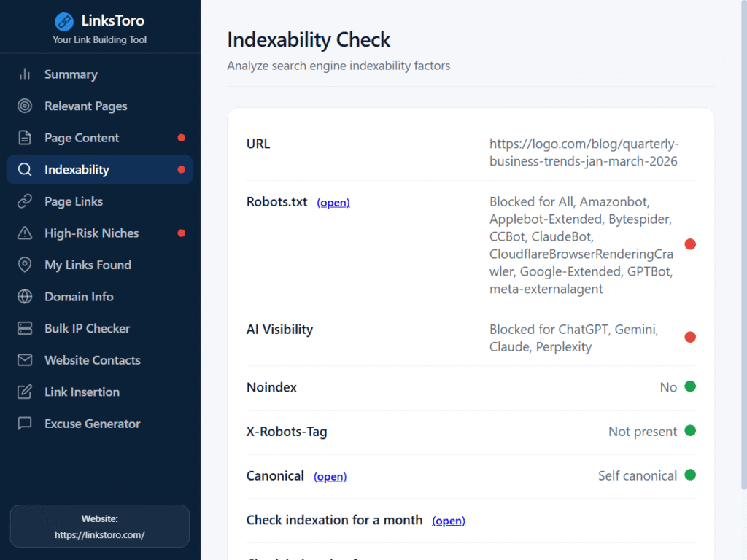The image size is (747, 560).
Task: Click the LinksToro brand title
Action: (113, 20)
